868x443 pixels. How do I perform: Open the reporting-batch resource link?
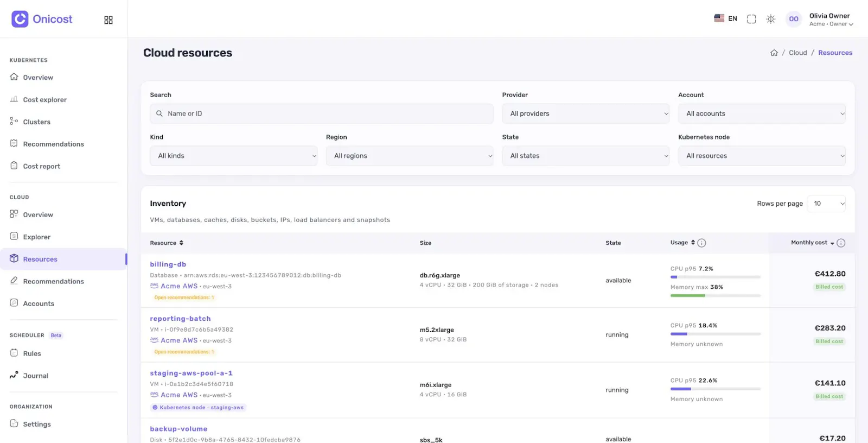(x=181, y=319)
